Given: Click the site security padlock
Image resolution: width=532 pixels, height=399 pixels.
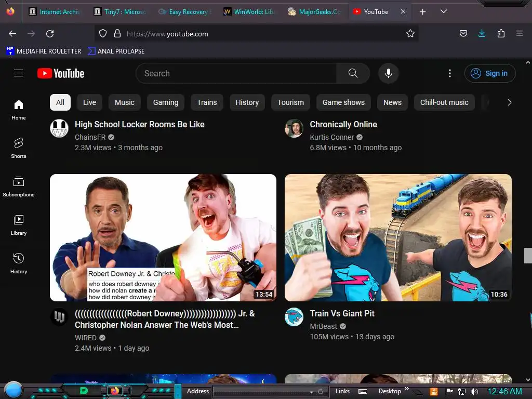Looking at the screenshot, I should click(117, 34).
